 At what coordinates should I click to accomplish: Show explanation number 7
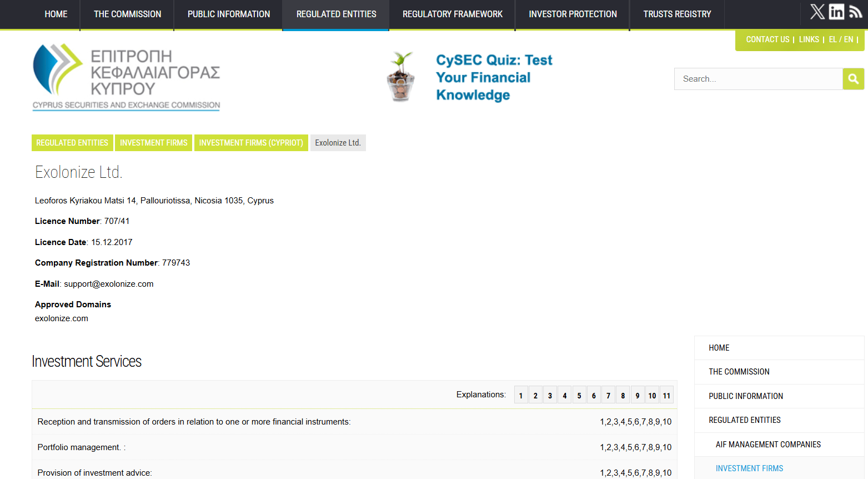click(608, 395)
